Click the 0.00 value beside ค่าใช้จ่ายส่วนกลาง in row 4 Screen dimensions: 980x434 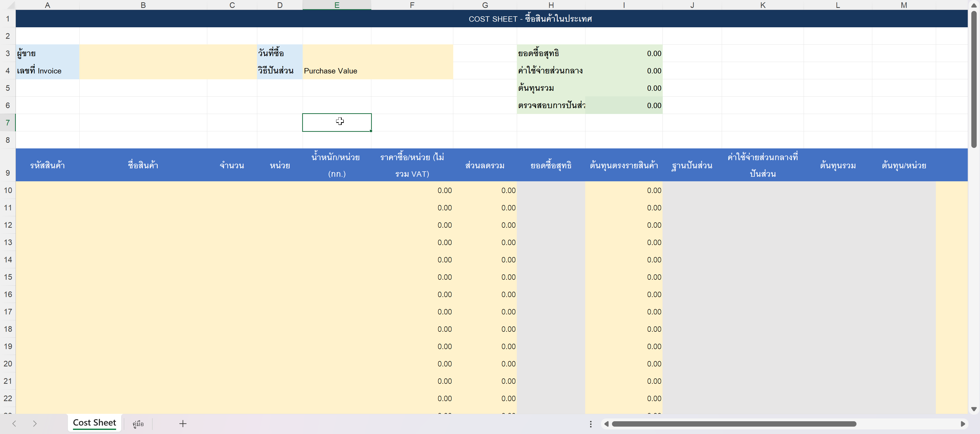click(624, 71)
